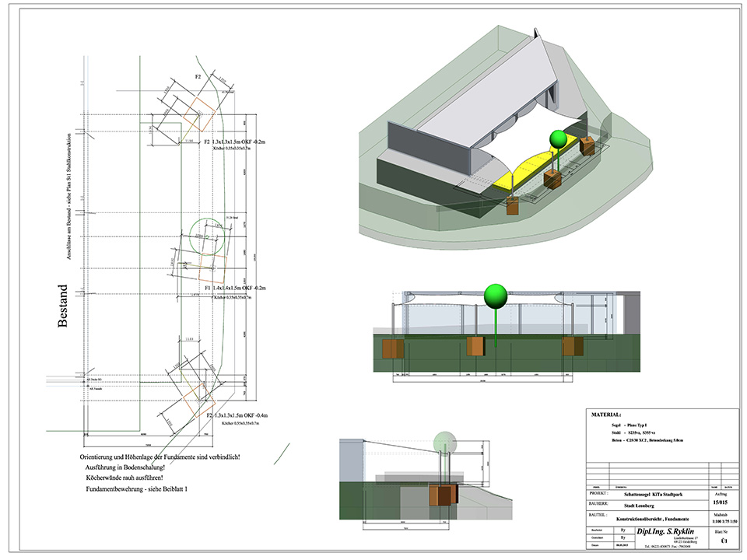Click the brown foundation block in side section

(447, 496)
